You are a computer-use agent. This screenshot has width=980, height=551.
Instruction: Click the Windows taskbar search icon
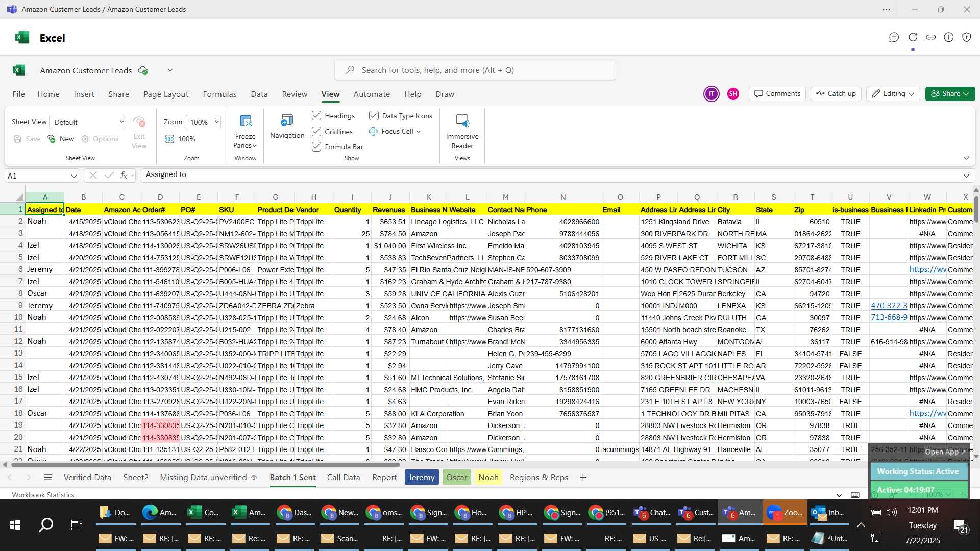tap(46, 524)
